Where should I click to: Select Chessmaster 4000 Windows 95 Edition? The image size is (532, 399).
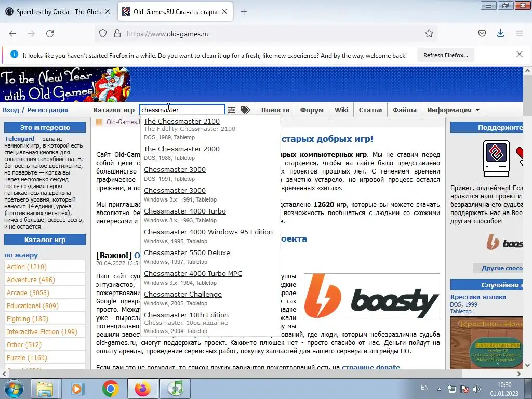tap(208, 232)
